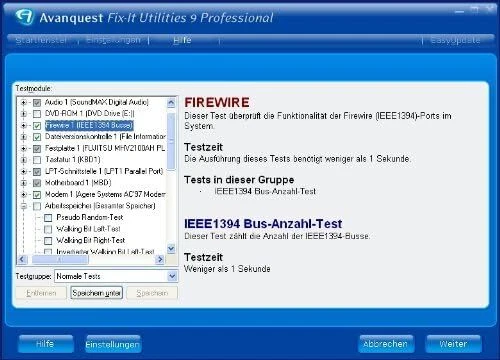Click the horizontal scrollbar thumb in module list
500x360 pixels.
tap(60, 259)
